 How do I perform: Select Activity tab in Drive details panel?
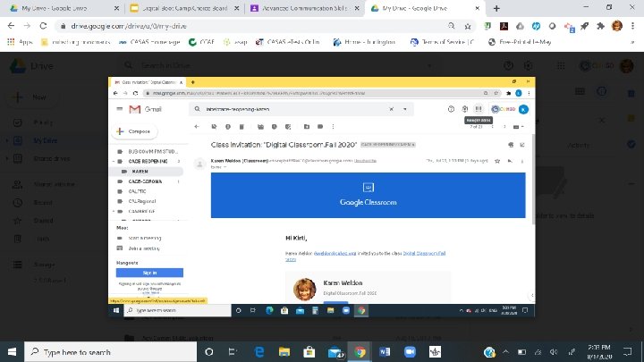click(x=579, y=146)
